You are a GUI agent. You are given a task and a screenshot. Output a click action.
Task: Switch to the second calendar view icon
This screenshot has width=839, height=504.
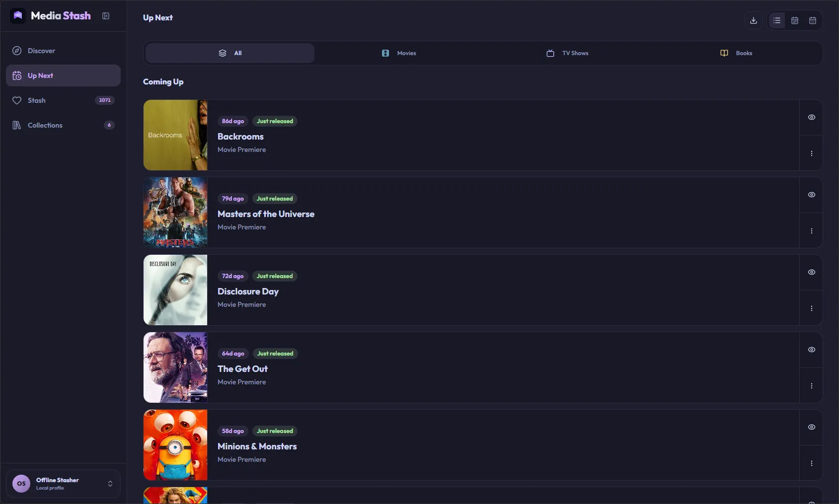(813, 20)
